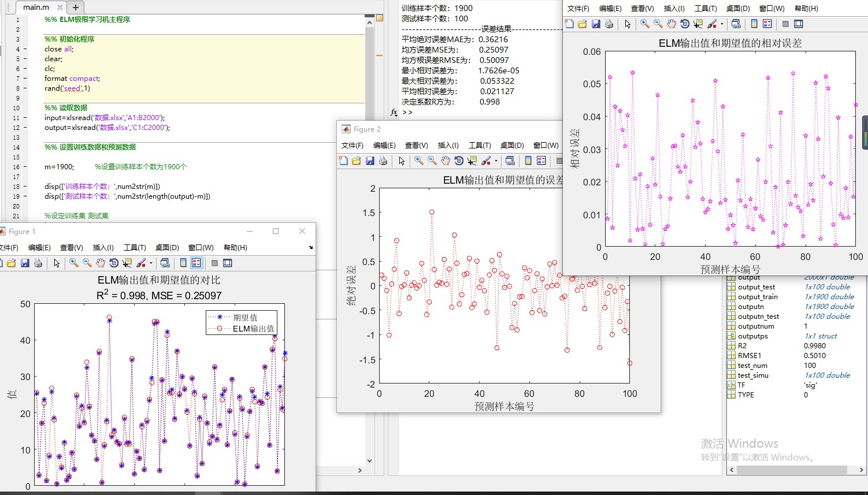Screen dimensions: 868x495
Task: Enable Data Cursor tool in Figure 2
Action: (472, 161)
